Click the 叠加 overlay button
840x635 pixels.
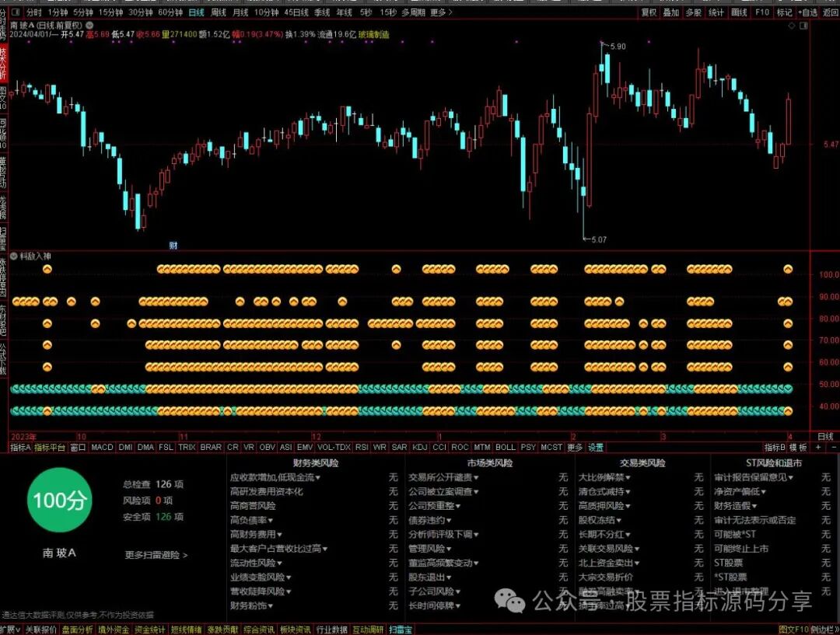point(671,12)
